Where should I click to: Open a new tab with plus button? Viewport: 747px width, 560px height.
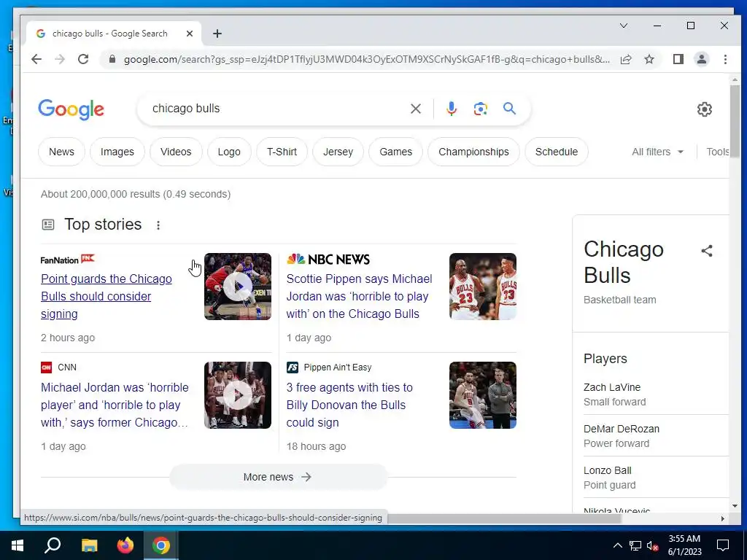(217, 34)
